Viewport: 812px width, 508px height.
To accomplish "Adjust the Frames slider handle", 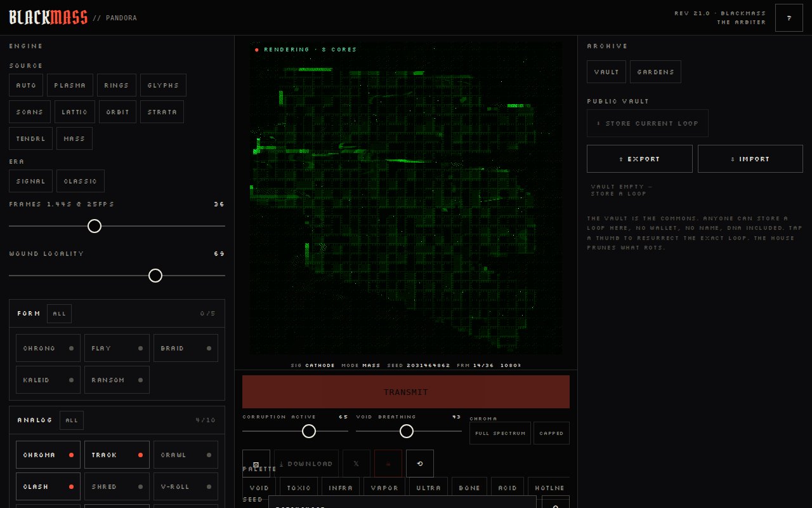I will point(95,225).
